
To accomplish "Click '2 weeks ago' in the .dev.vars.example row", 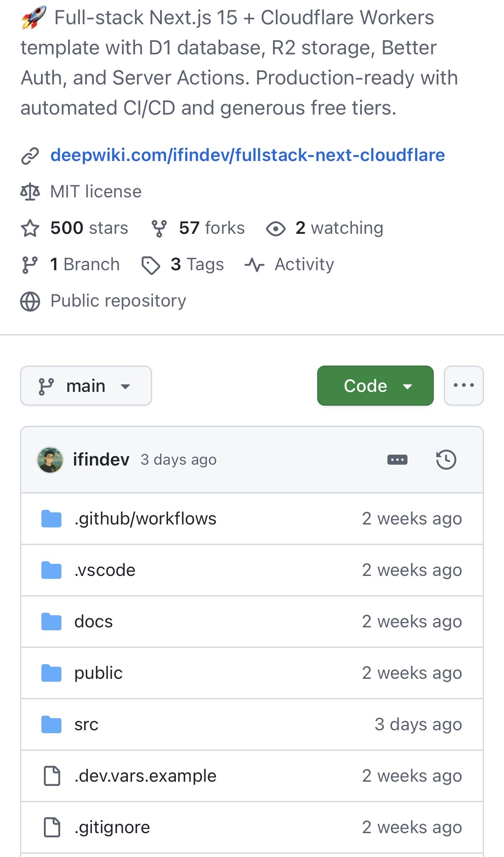I will [x=412, y=776].
